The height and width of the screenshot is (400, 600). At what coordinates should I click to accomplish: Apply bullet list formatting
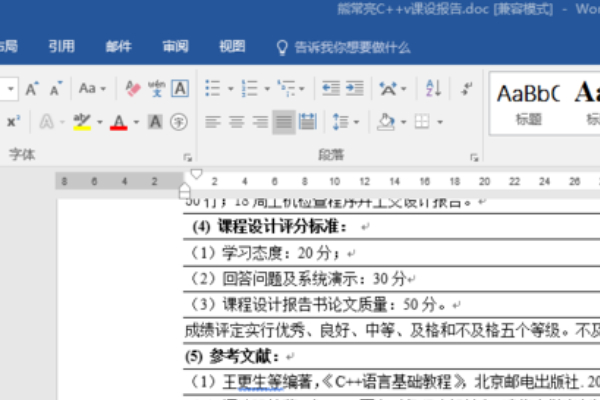pyautogui.click(x=213, y=89)
